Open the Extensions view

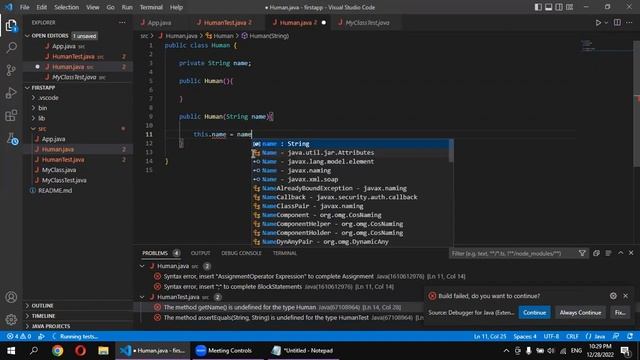(x=11, y=116)
